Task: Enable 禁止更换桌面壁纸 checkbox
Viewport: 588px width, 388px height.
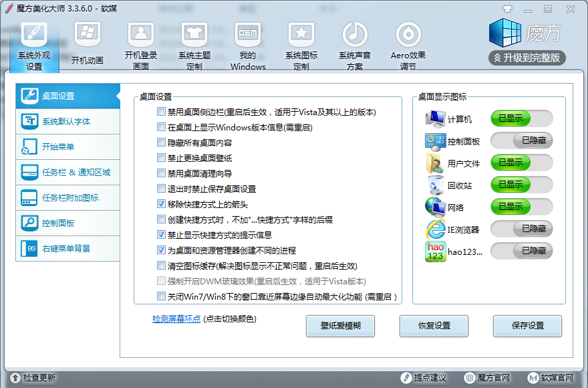Action: coord(161,158)
